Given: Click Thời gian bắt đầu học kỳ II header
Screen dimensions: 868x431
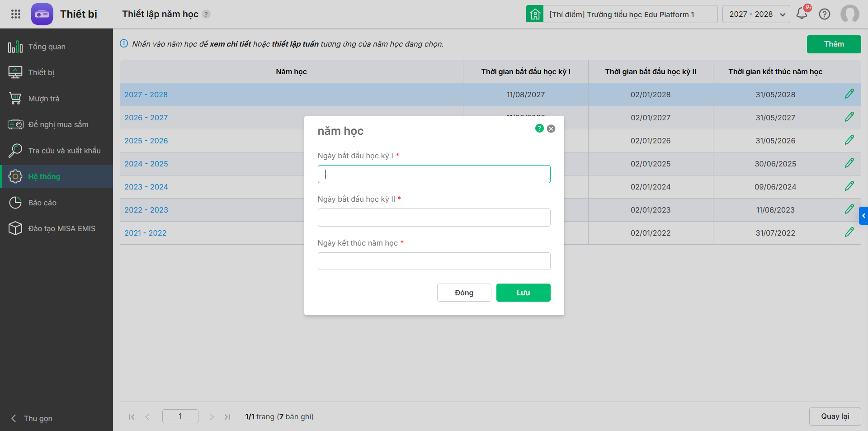Looking at the screenshot, I should (651, 71).
